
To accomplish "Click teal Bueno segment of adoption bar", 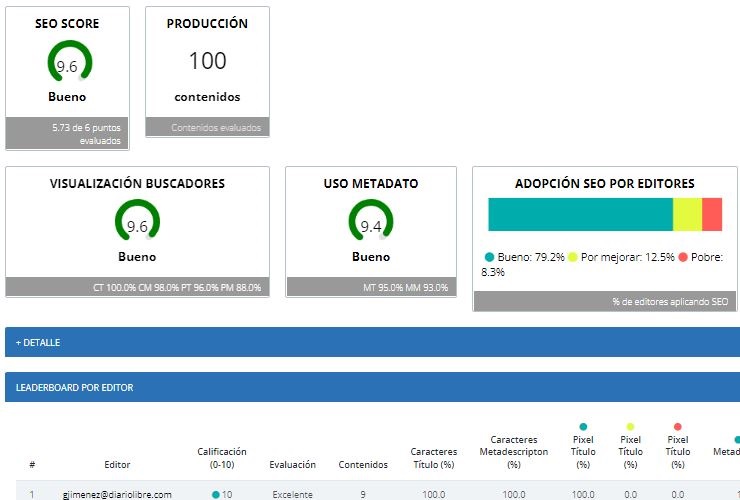I will (x=580, y=215).
